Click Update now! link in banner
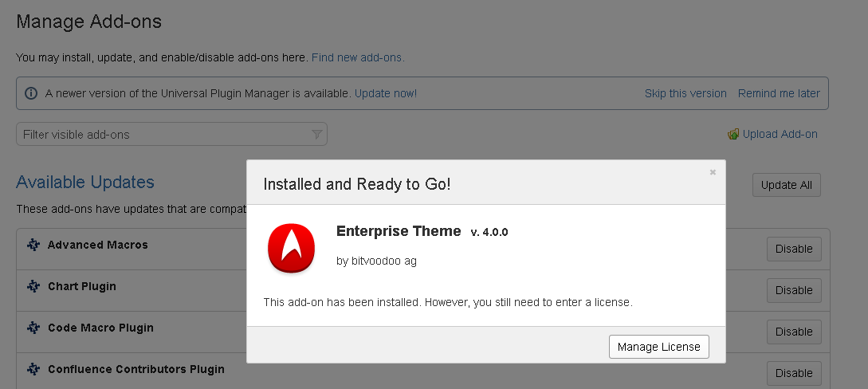 click(386, 93)
